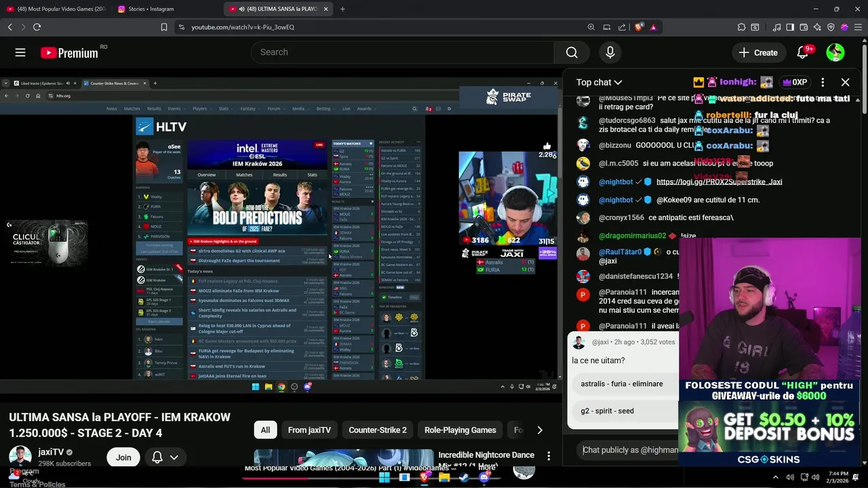Show hidden system tray icons chevron
The image size is (868, 488).
pyautogui.click(x=776, y=477)
